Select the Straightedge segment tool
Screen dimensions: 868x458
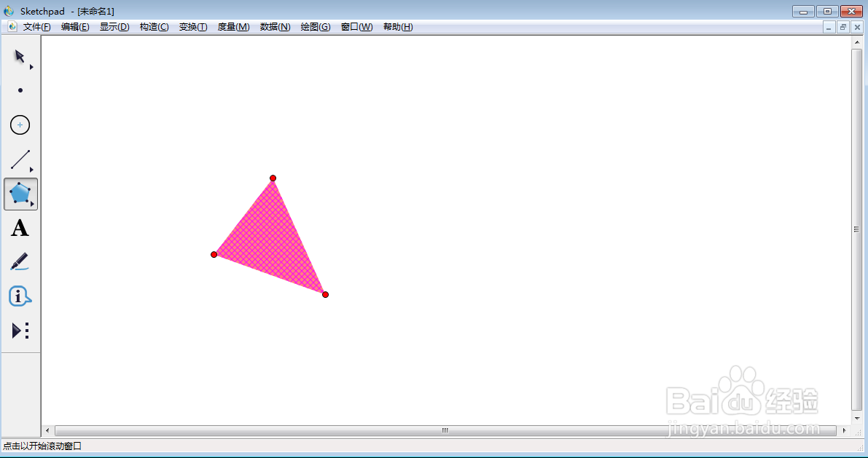pyautogui.click(x=20, y=159)
